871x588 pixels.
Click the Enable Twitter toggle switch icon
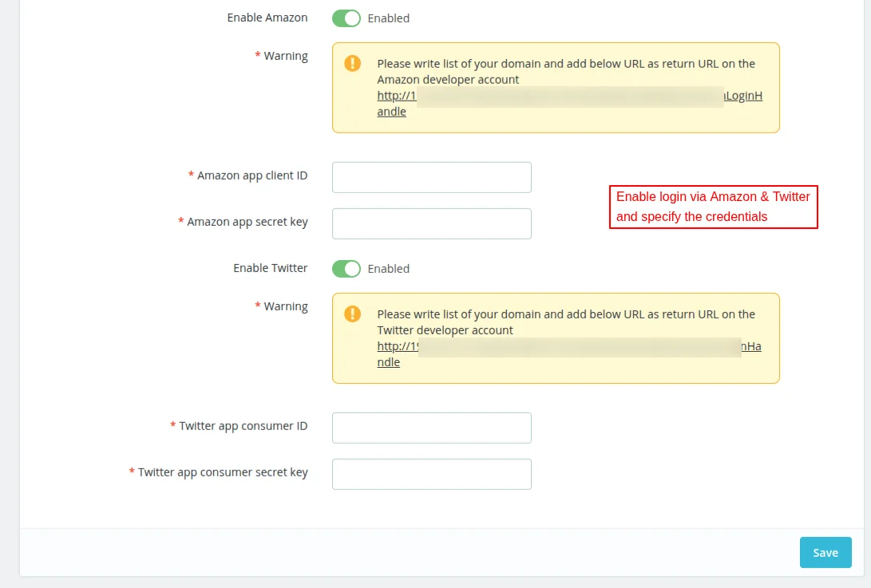coord(346,269)
